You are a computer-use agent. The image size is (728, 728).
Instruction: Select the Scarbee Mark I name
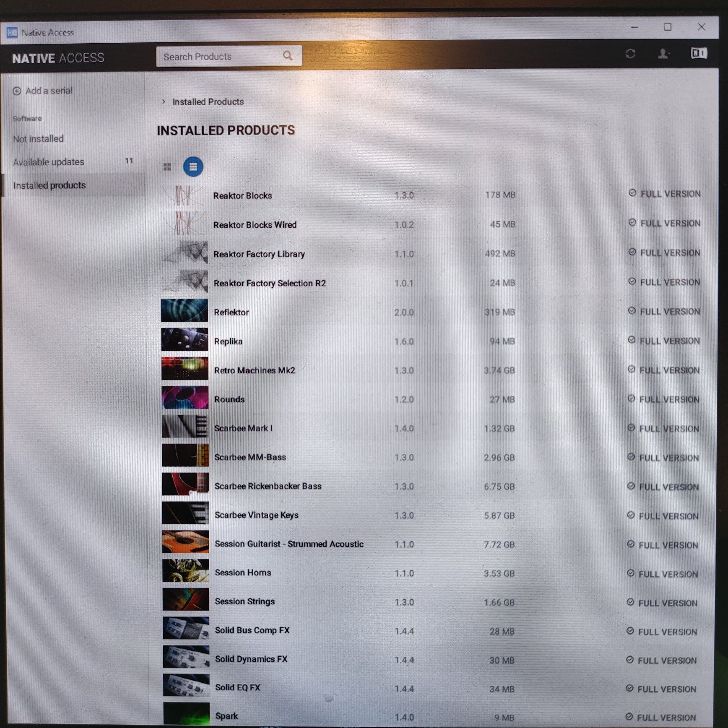point(244,428)
